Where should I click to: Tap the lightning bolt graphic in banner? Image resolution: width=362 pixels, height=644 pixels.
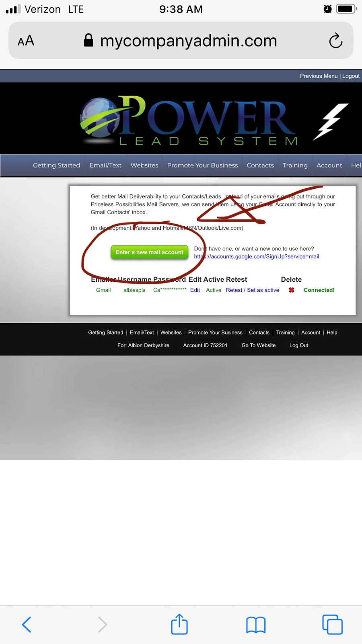click(331, 122)
